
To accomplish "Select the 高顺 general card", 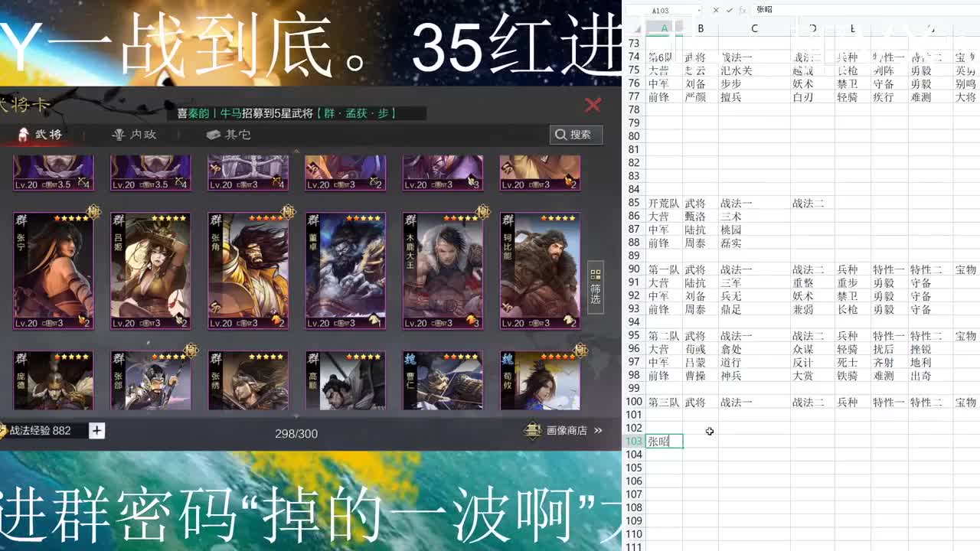I will tap(345, 381).
